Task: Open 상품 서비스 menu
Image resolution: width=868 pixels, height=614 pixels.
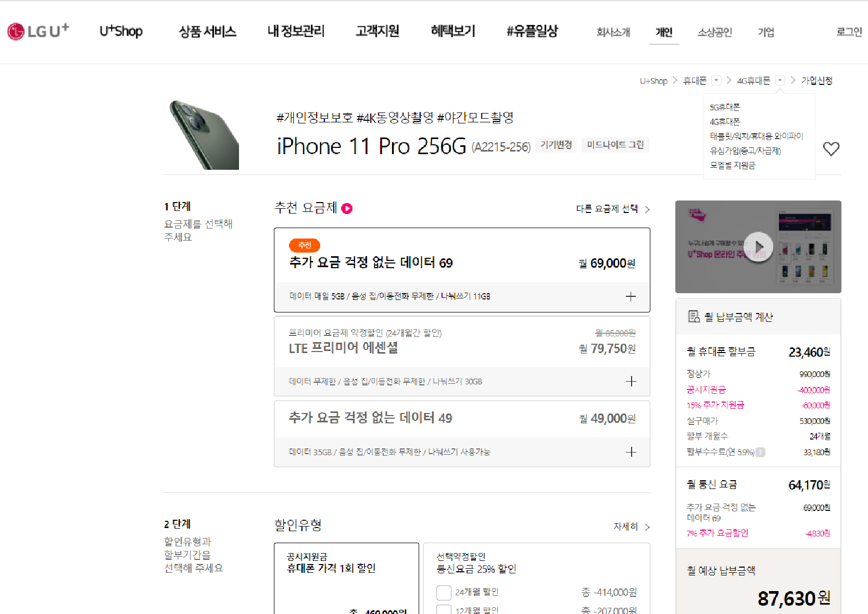Action: [207, 31]
